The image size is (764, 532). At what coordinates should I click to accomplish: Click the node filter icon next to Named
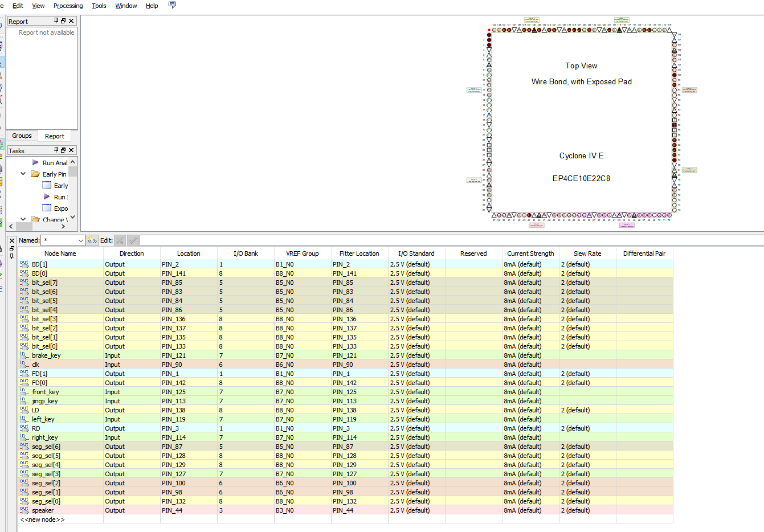tap(92, 240)
